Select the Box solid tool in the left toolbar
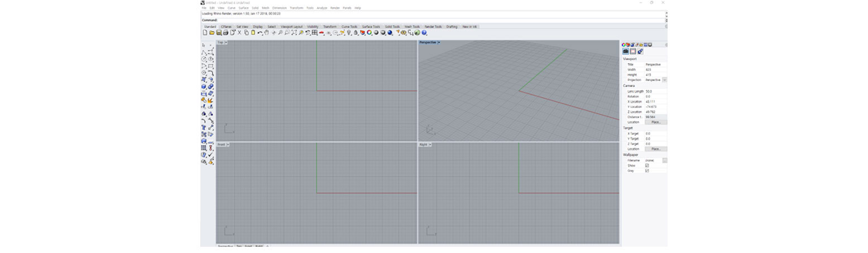Image resolution: width=868 pixels, height=253 pixels. [204, 87]
